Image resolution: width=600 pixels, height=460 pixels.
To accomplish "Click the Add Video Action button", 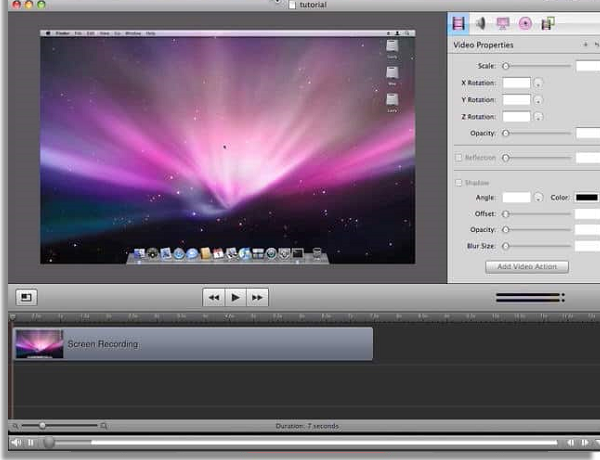I will coord(526,267).
